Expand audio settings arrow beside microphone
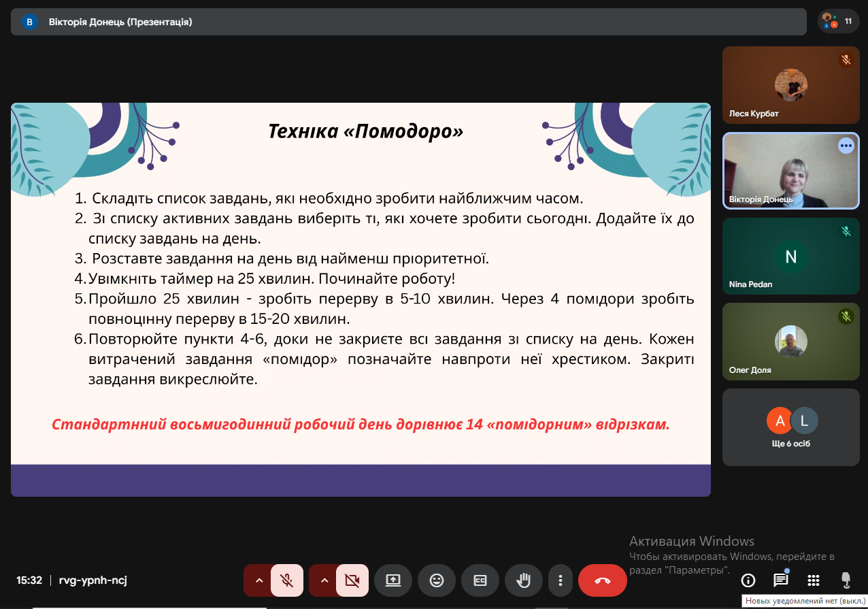Screen dimensions: 868x609 coord(258,580)
